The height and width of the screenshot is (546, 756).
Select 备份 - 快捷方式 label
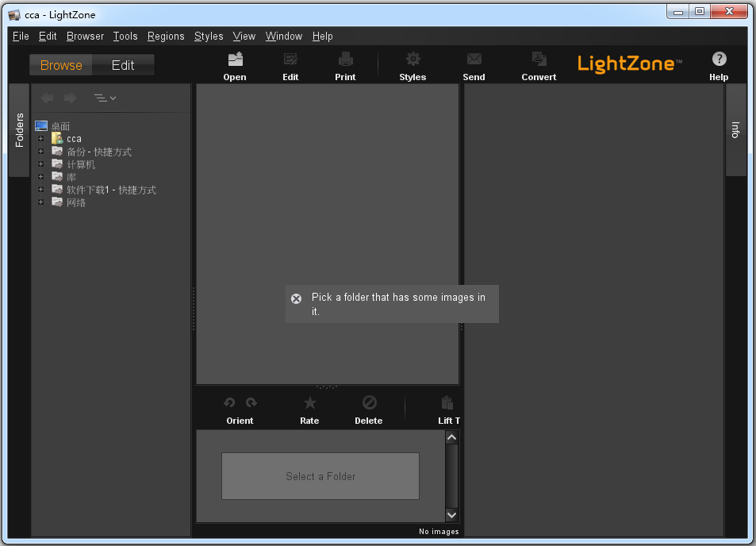(x=99, y=152)
